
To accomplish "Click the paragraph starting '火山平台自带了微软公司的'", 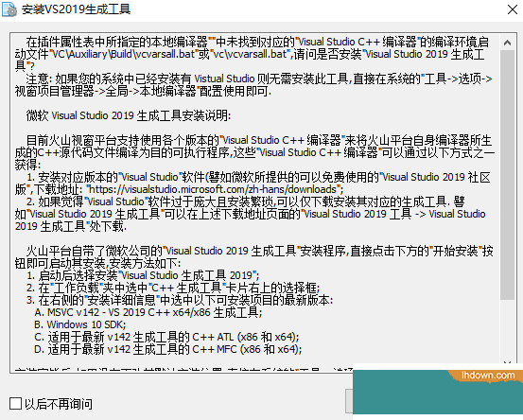I will 253,257.
